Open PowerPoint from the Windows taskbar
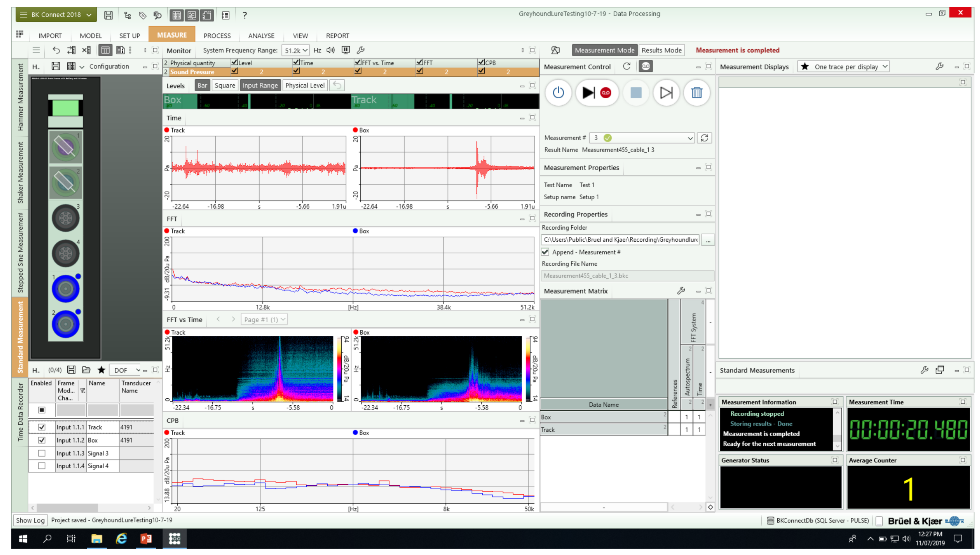980x555 pixels. tap(146, 539)
